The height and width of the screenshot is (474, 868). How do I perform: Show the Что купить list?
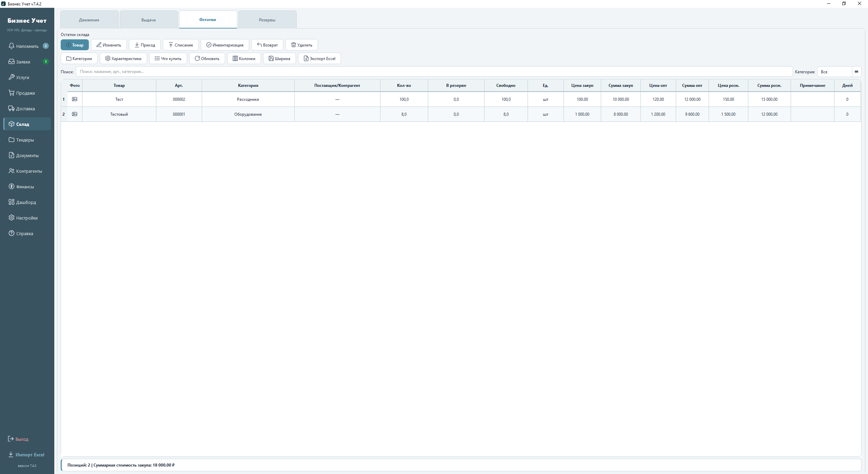point(168,58)
